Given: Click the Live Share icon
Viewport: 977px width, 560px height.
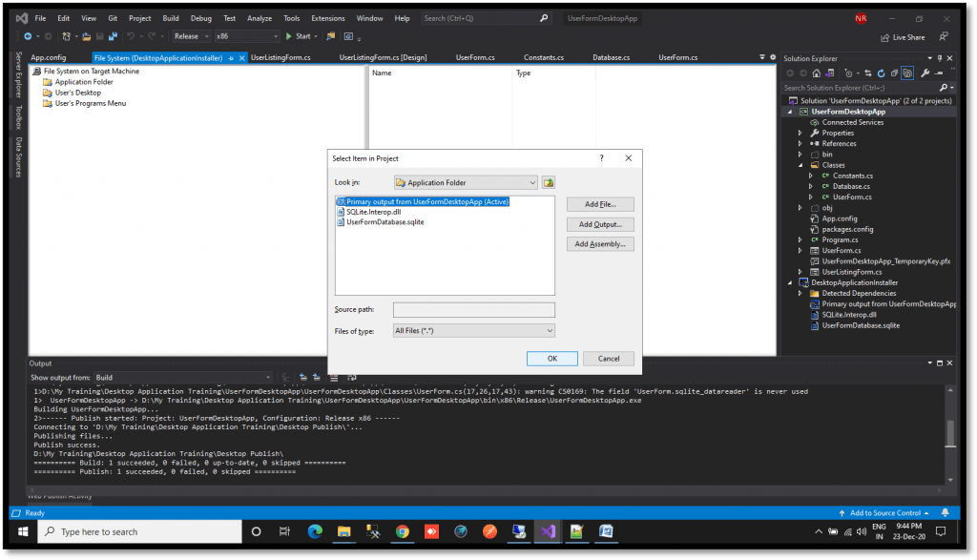Looking at the screenshot, I should [x=884, y=37].
